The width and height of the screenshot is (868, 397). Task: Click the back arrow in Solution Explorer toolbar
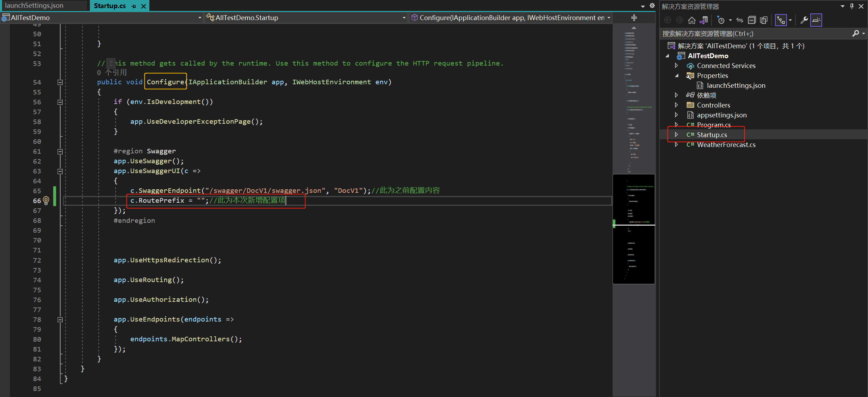[x=668, y=20]
